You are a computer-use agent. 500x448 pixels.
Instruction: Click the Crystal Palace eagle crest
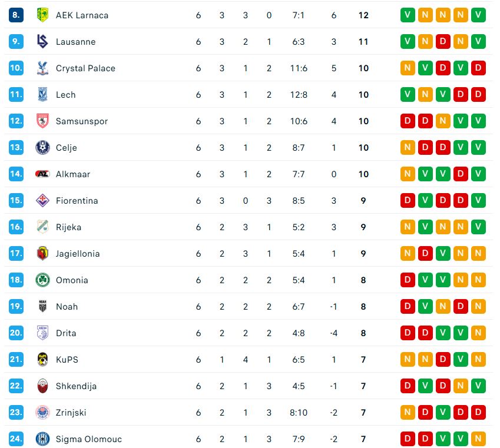point(42,68)
